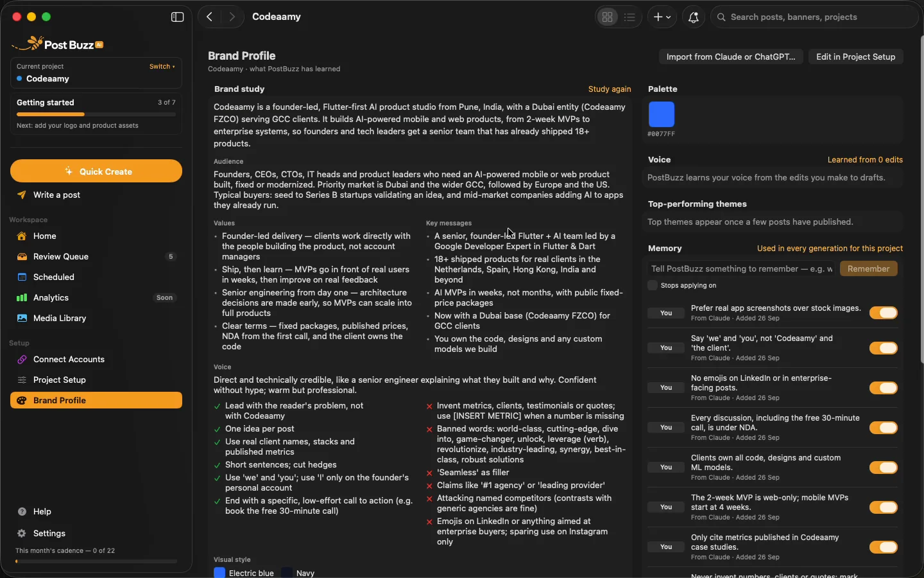Viewport: 924px width, 578px height.
Task: Go back with the left chevron
Action: pos(210,17)
